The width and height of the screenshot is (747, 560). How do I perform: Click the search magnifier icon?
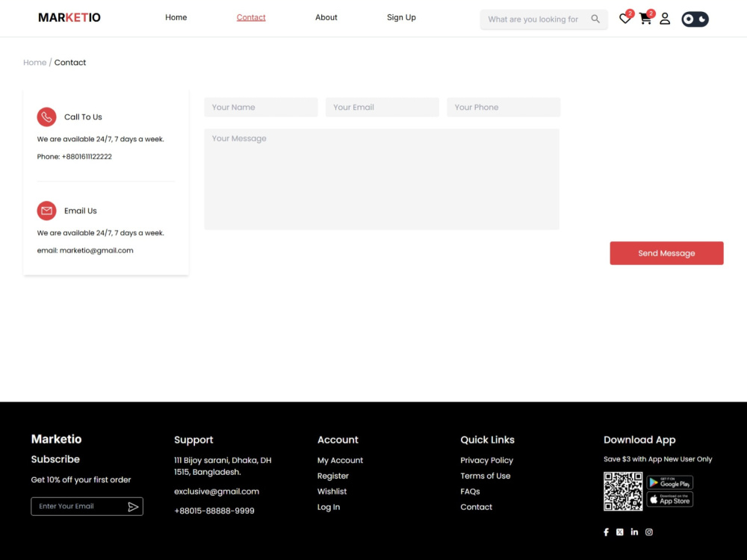(595, 19)
